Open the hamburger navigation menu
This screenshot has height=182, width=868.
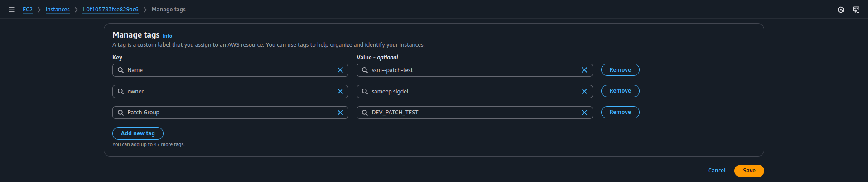tap(12, 10)
